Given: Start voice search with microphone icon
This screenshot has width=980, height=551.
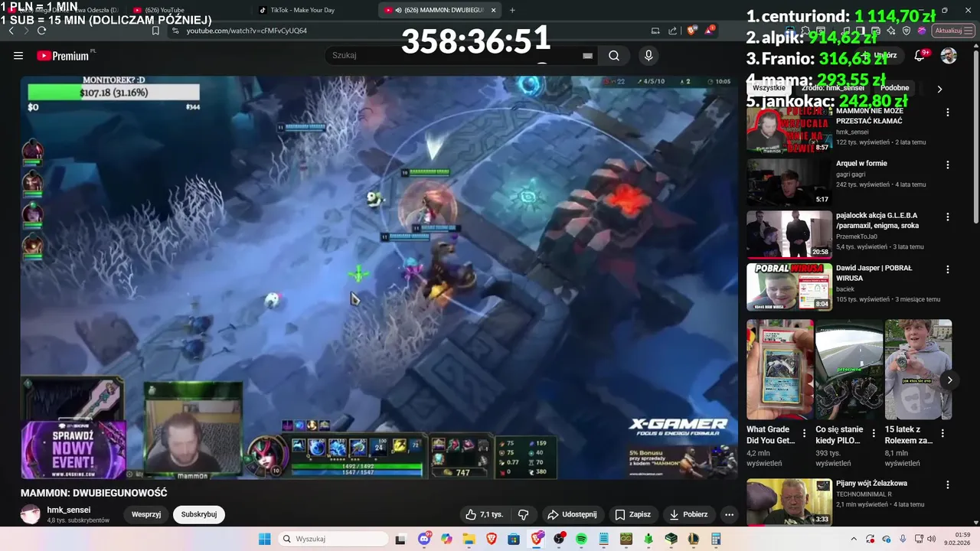Looking at the screenshot, I should (648, 56).
